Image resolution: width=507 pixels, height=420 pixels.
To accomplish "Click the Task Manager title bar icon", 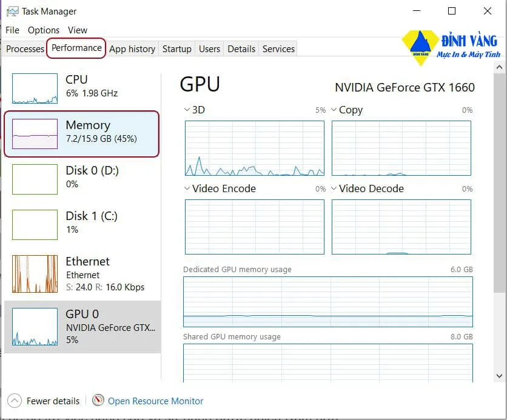I will point(12,11).
